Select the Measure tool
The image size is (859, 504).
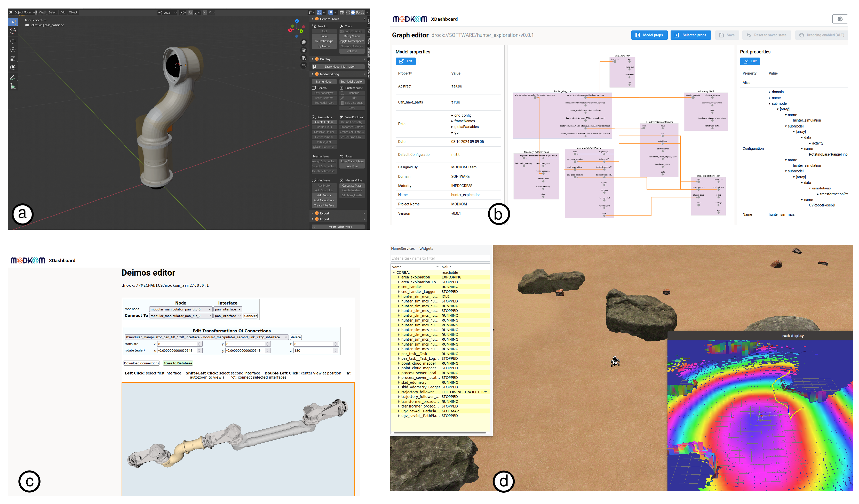(x=13, y=86)
